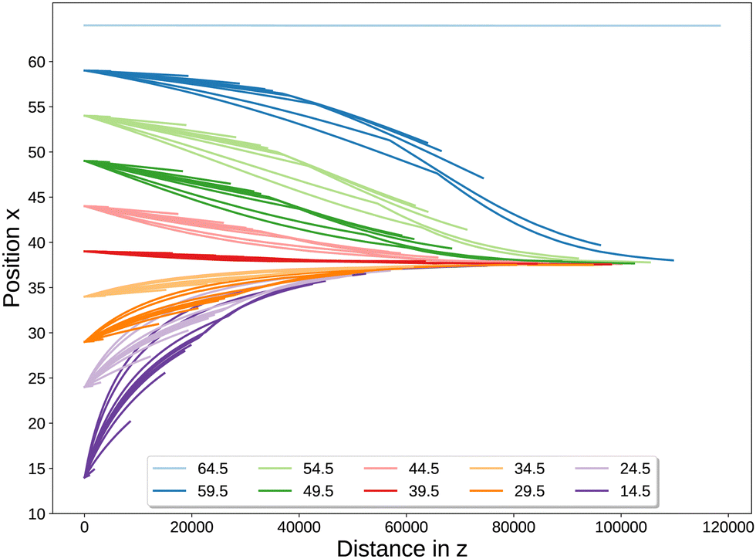Click the y-axis tick label "55"
Image resolution: width=756 pixels, height=559 pixels.
(37, 107)
